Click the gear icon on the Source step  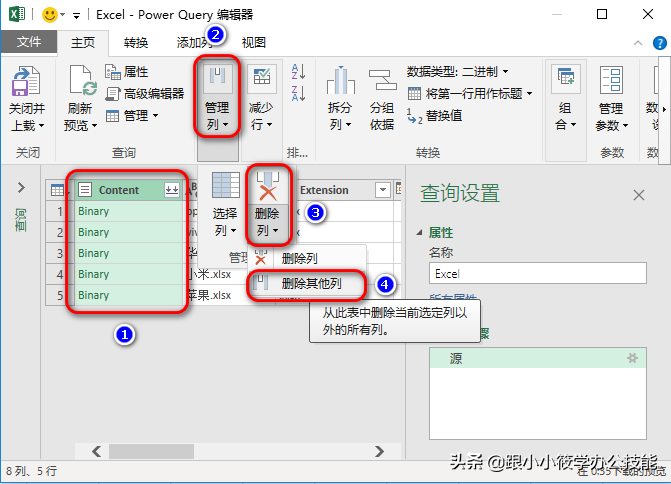tap(632, 358)
